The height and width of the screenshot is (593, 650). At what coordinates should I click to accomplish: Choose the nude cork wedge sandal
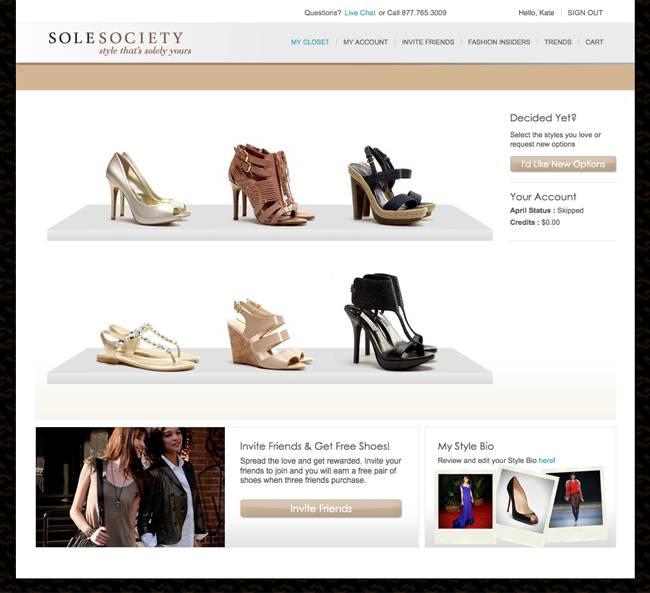269,334
